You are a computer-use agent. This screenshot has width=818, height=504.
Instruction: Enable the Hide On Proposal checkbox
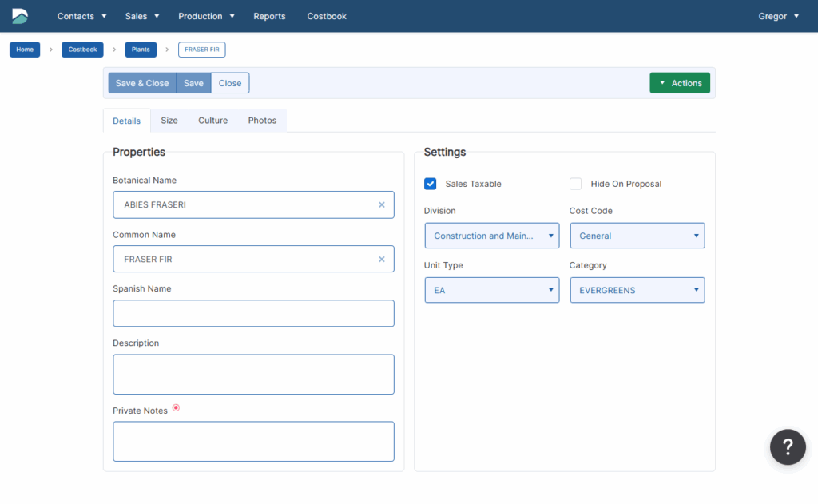coord(575,184)
